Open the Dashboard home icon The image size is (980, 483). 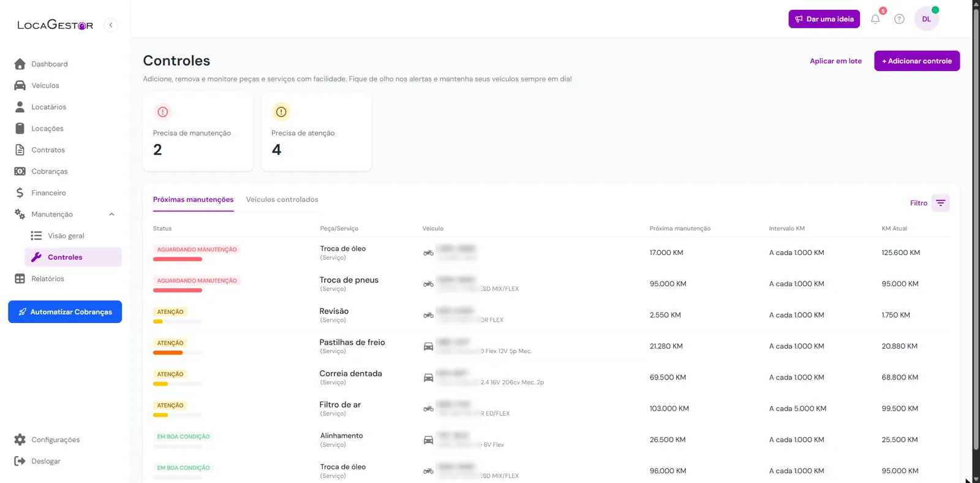[x=20, y=64]
